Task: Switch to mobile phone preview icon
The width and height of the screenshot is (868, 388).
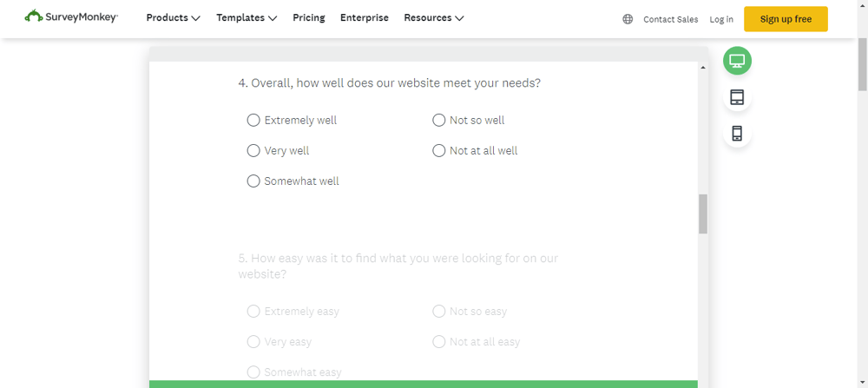Action: coord(737,134)
